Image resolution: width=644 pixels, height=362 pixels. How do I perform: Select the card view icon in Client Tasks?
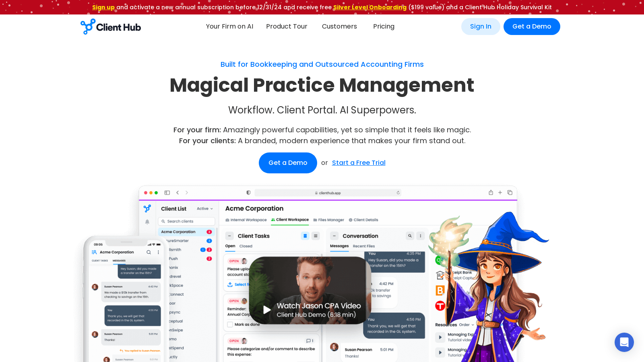[305, 236]
